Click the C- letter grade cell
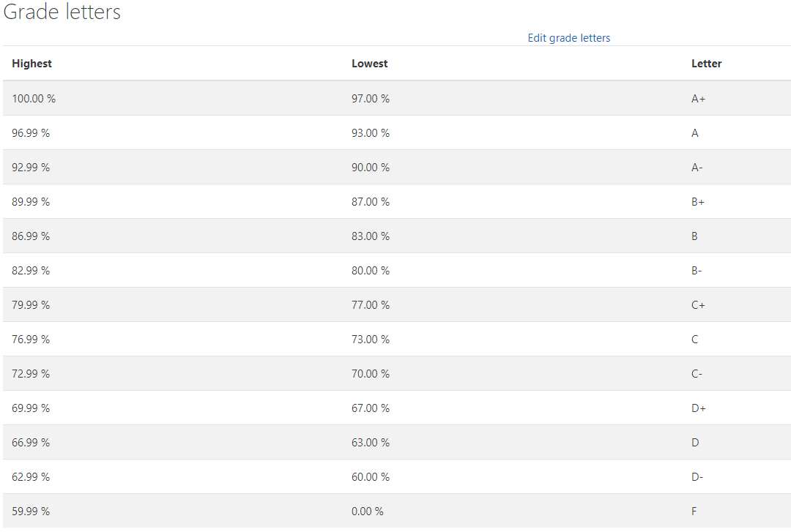Viewport: 791px width, 532px height. pos(697,373)
